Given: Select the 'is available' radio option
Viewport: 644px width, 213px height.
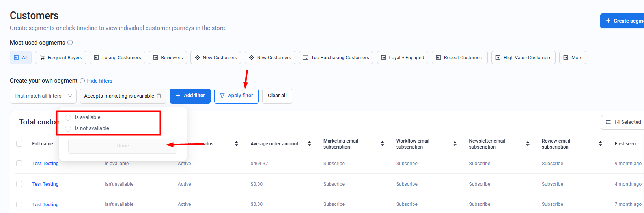Looking at the screenshot, I should [x=68, y=117].
